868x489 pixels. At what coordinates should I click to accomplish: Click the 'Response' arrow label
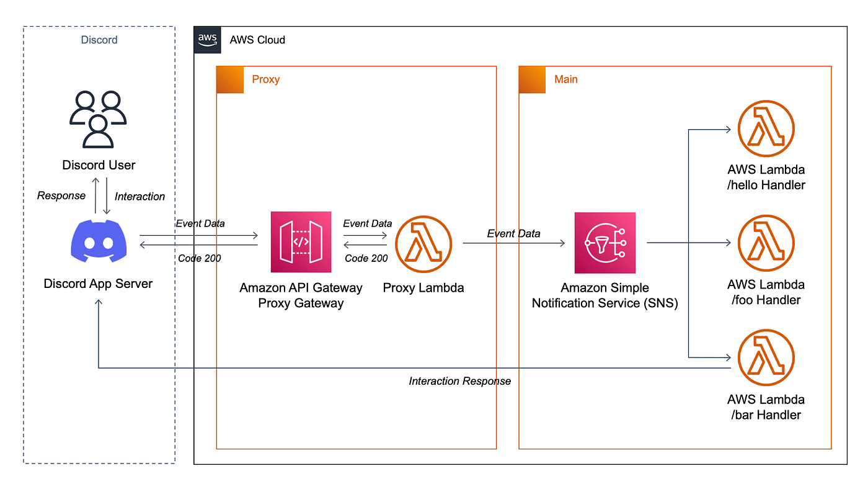(61, 196)
